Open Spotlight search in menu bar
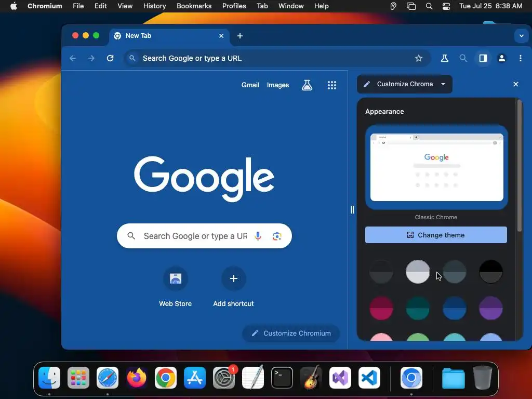 [x=429, y=6]
